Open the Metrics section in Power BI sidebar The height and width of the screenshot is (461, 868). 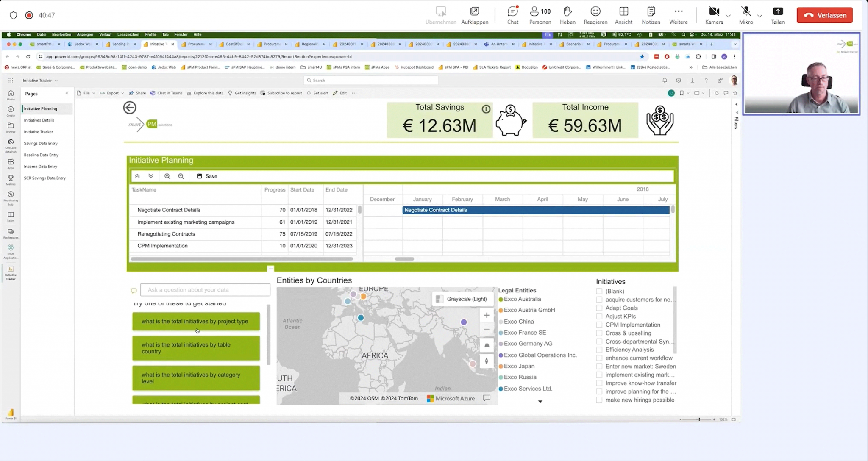coord(10,180)
